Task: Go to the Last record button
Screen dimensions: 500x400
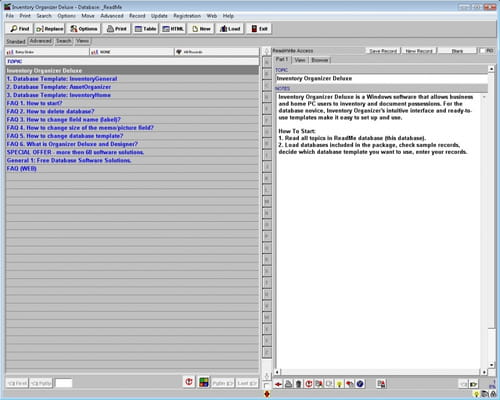Action: [247, 383]
